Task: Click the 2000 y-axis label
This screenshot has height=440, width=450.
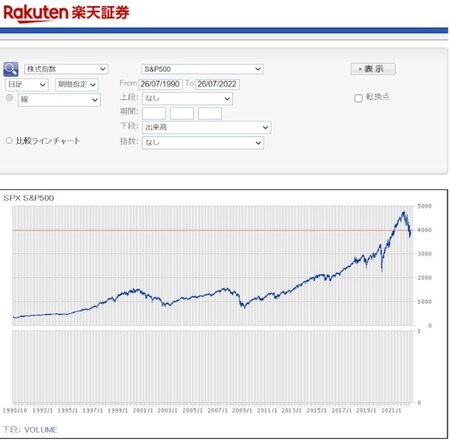Action: [x=425, y=278]
